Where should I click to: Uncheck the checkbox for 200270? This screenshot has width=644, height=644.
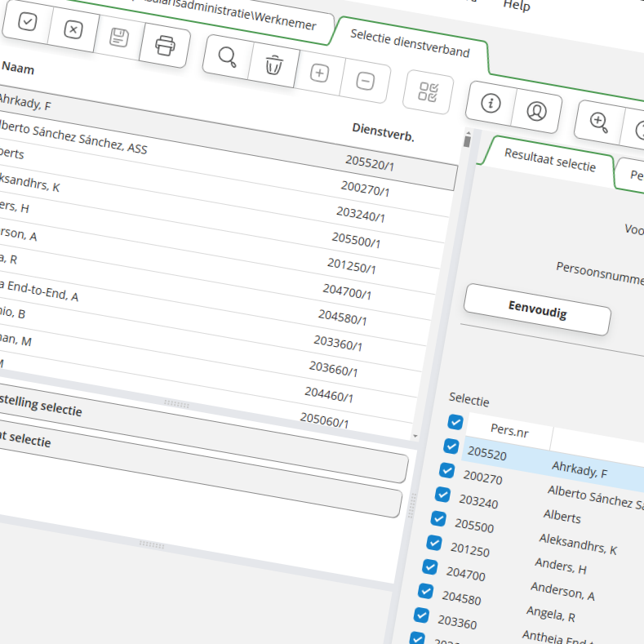point(446,470)
